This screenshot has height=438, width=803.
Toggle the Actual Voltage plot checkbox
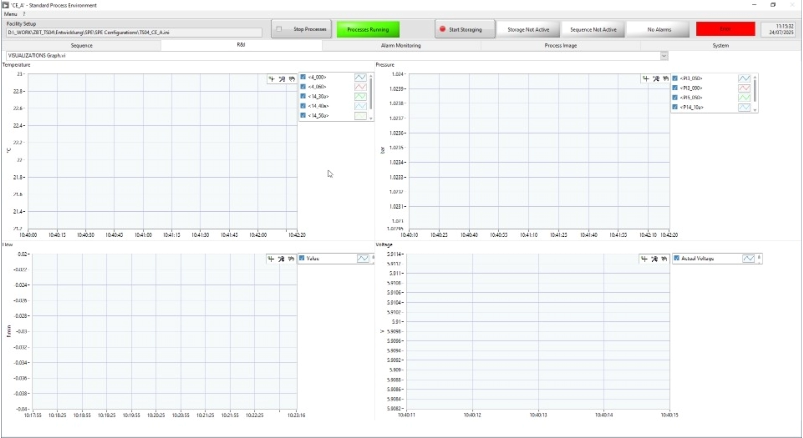tap(675, 259)
